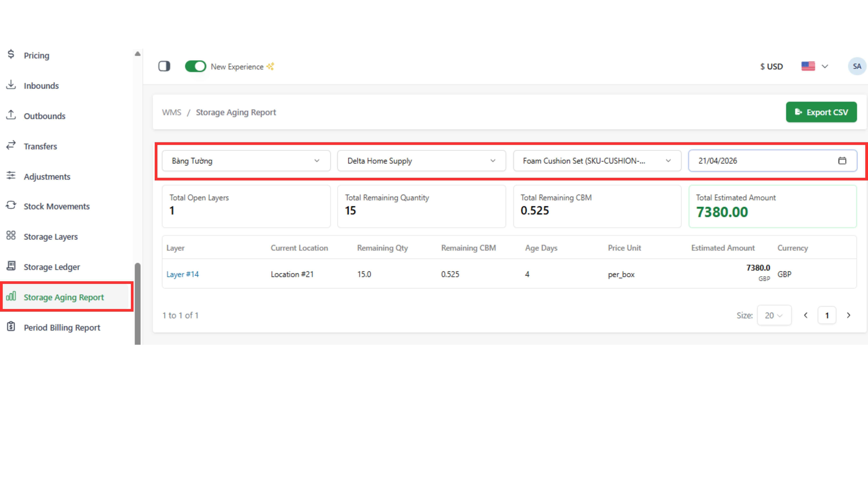Viewport: 868px width, 488px height.
Task: Toggle the sidebar collapse panel icon
Action: (164, 66)
